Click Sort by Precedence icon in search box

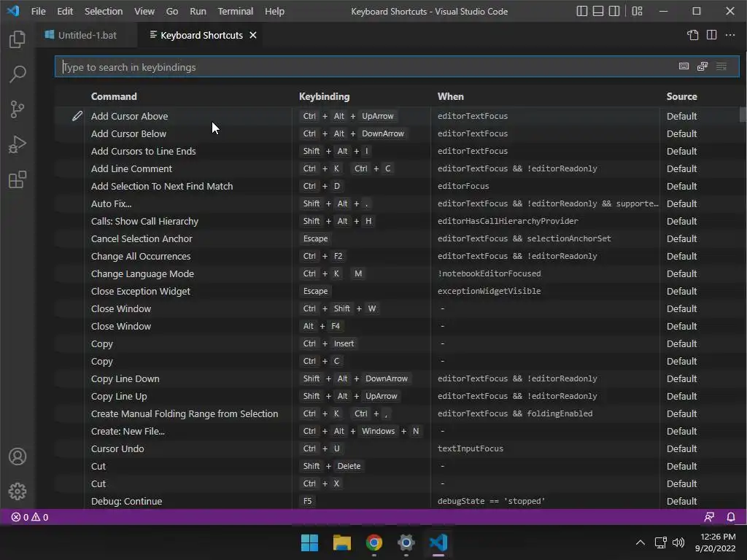click(703, 66)
